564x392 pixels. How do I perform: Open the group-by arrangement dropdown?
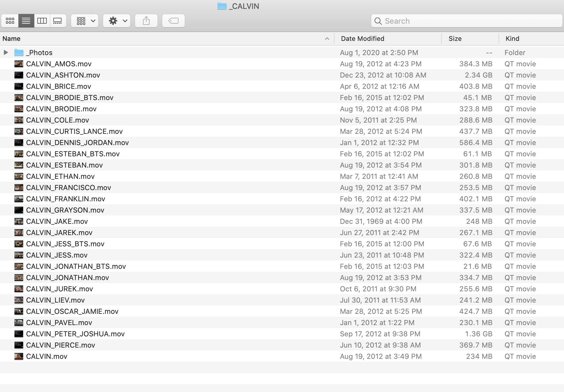coord(85,21)
